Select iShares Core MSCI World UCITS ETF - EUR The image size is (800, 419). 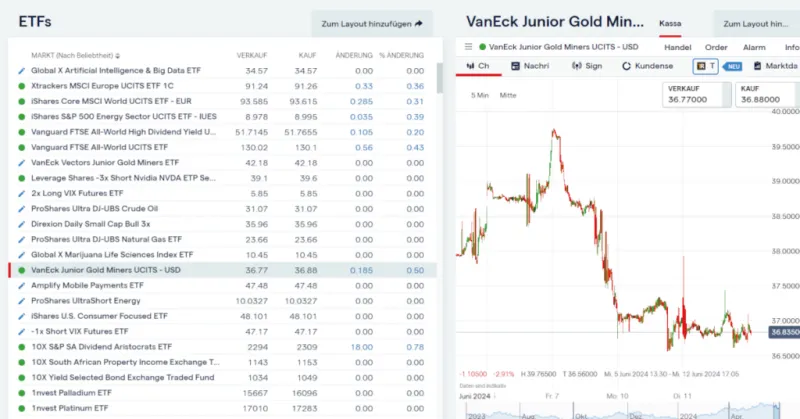click(222, 102)
